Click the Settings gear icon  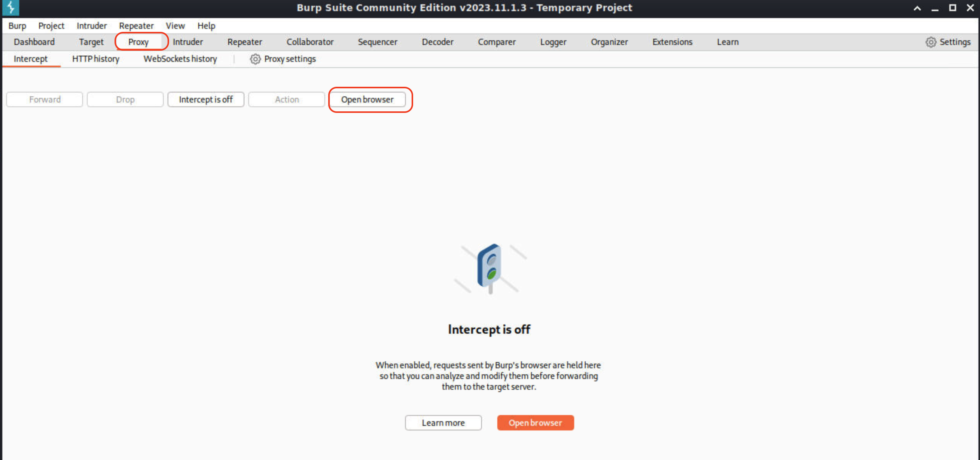pos(931,42)
